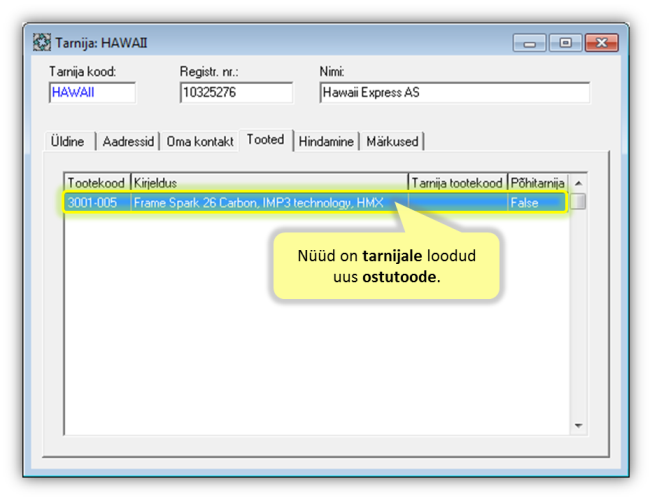
Task: Click the Kirjeldus column header
Action: (x=268, y=184)
